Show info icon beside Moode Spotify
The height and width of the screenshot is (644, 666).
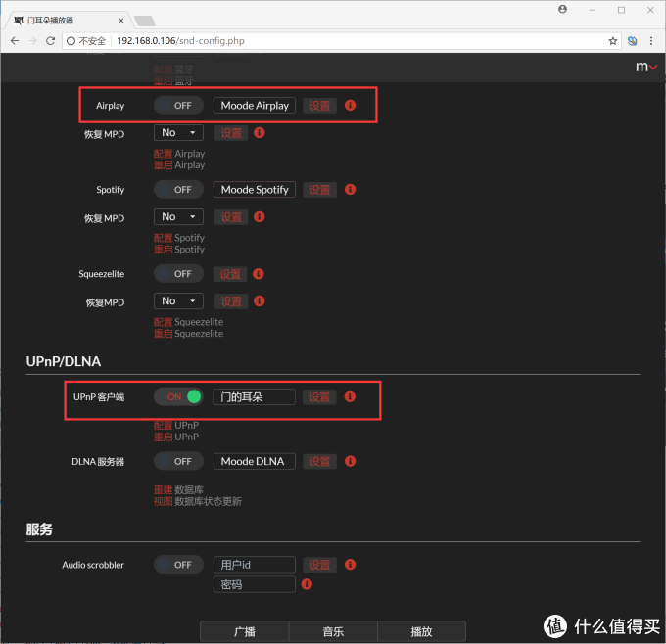point(350,189)
